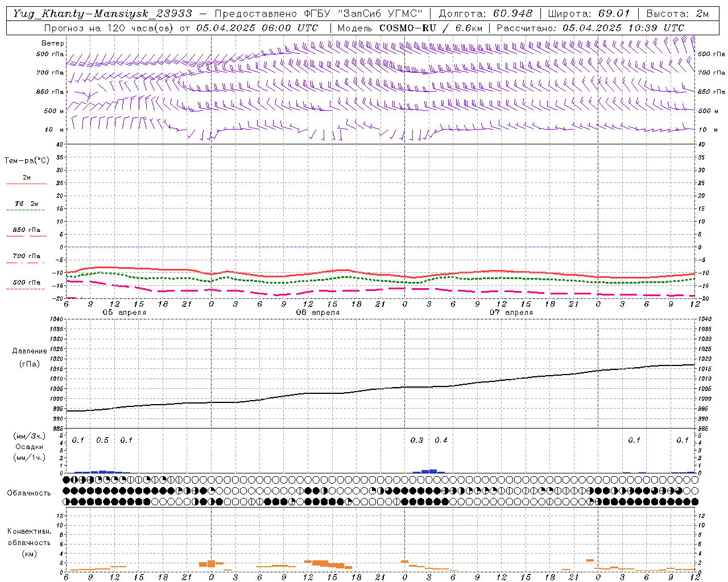This screenshot has width=728, height=582.
Task: Click the Долгота: 60.948 longitude value
Action: pyautogui.click(x=486, y=14)
